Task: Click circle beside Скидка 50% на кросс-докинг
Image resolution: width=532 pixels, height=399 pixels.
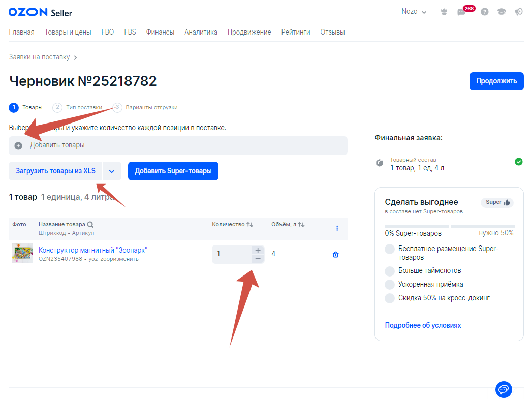Action: (x=390, y=298)
